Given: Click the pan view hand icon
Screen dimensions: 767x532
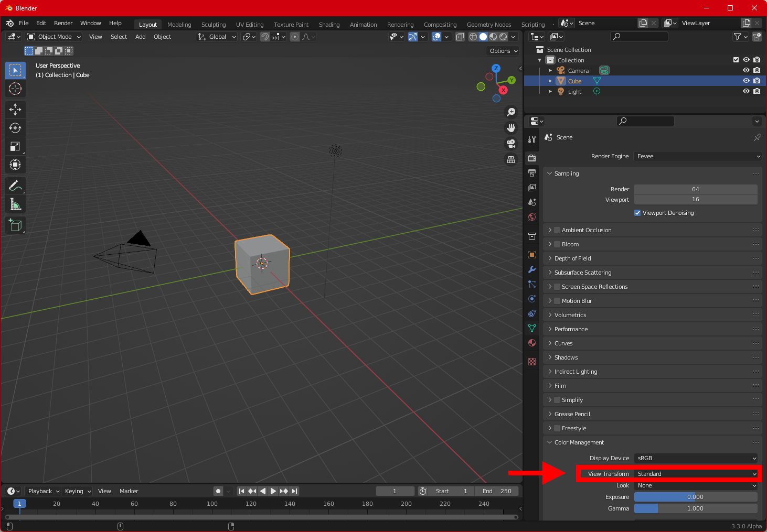Looking at the screenshot, I should [x=511, y=128].
